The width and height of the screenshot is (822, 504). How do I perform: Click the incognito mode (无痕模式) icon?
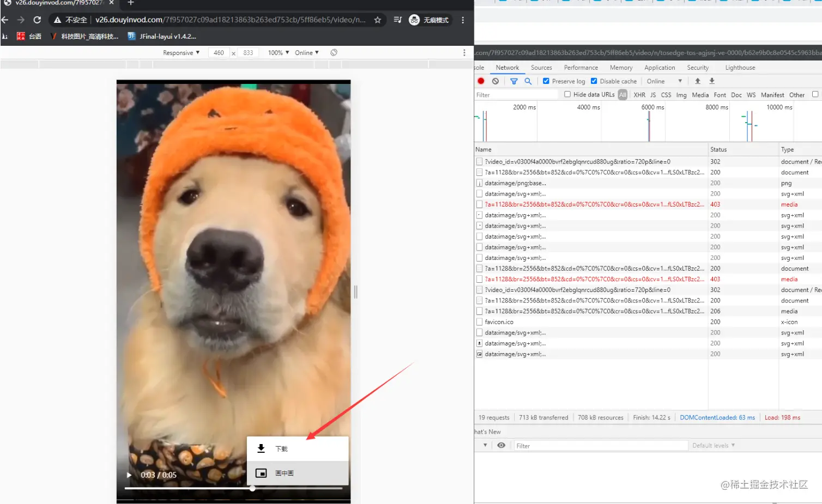click(414, 20)
